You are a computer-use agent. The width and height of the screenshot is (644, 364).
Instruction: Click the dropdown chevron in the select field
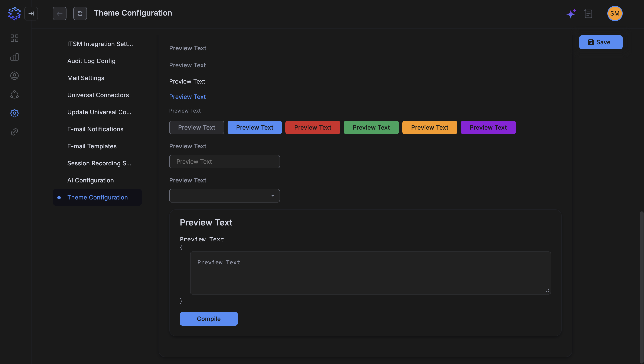pyautogui.click(x=273, y=195)
